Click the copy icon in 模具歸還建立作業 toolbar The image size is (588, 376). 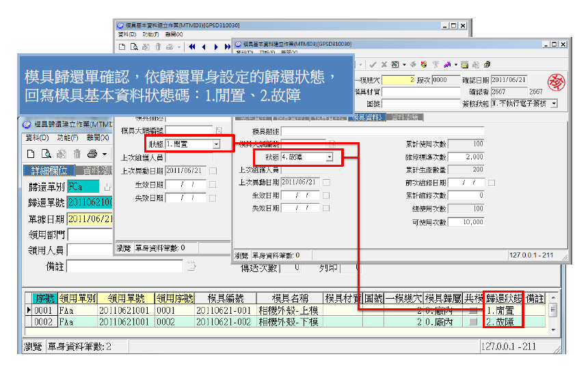[62, 154]
